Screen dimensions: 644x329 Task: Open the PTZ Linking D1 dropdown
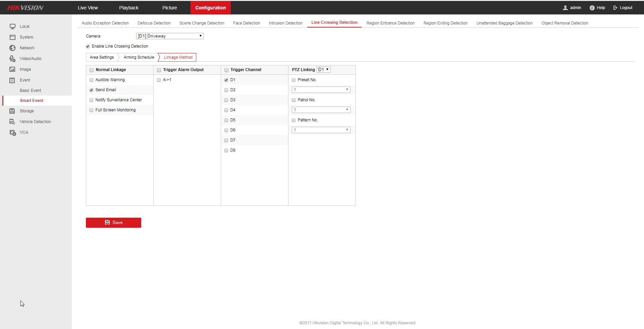[323, 70]
